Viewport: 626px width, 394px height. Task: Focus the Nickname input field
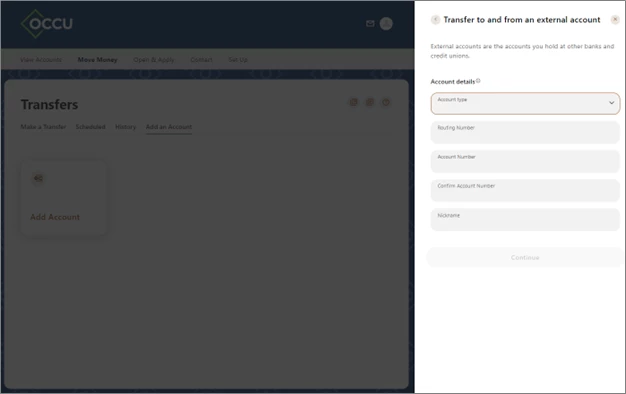[x=525, y=220]
